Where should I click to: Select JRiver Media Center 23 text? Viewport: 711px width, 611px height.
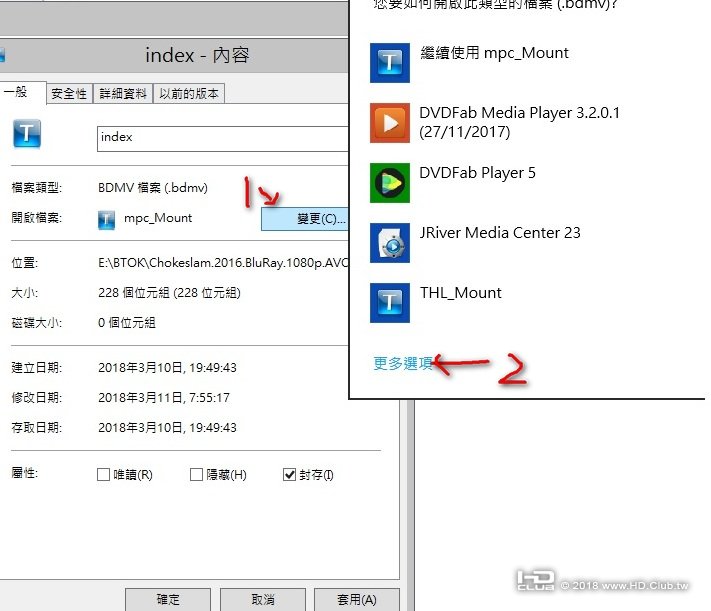(500, 233)
